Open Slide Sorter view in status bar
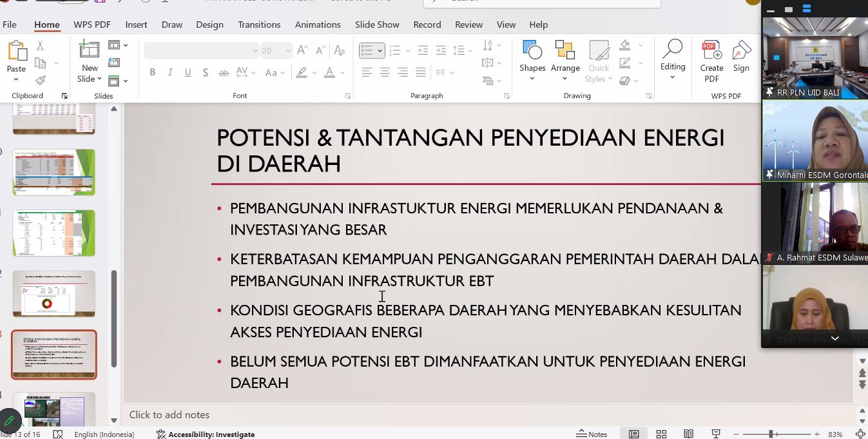Image resolution: width=868 pixels, height=439 pixels. [x=661, y=434]
